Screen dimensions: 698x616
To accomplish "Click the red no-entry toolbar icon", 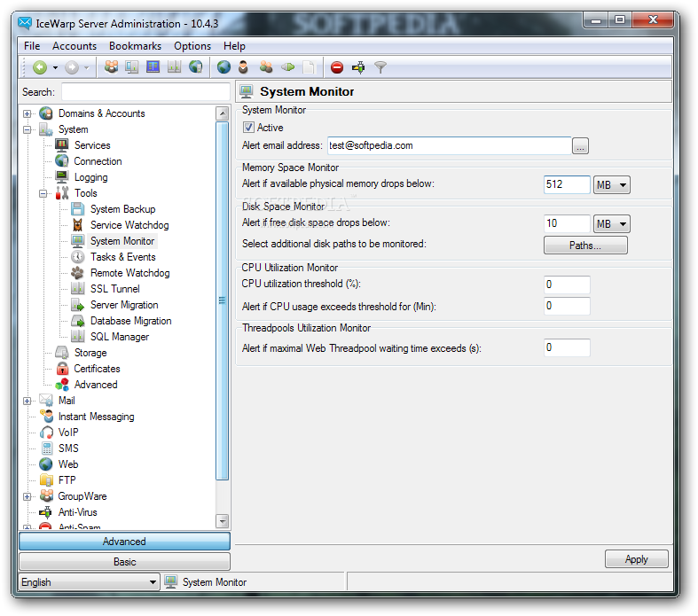I will click(337, 67).
